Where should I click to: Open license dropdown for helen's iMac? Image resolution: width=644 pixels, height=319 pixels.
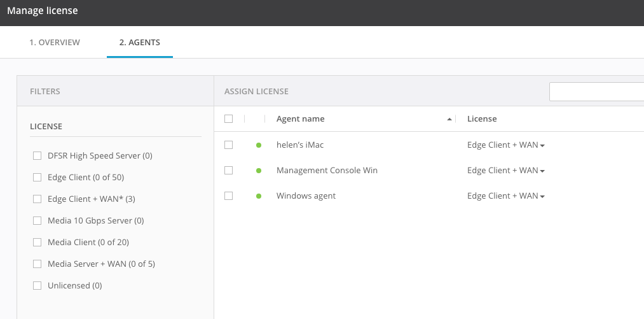click(506, 145)
